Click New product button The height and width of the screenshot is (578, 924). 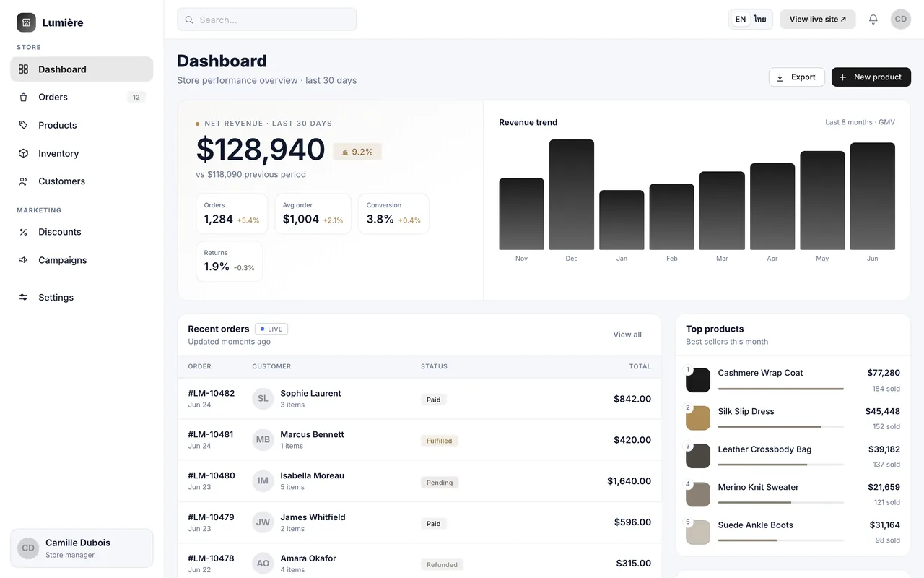871,77
